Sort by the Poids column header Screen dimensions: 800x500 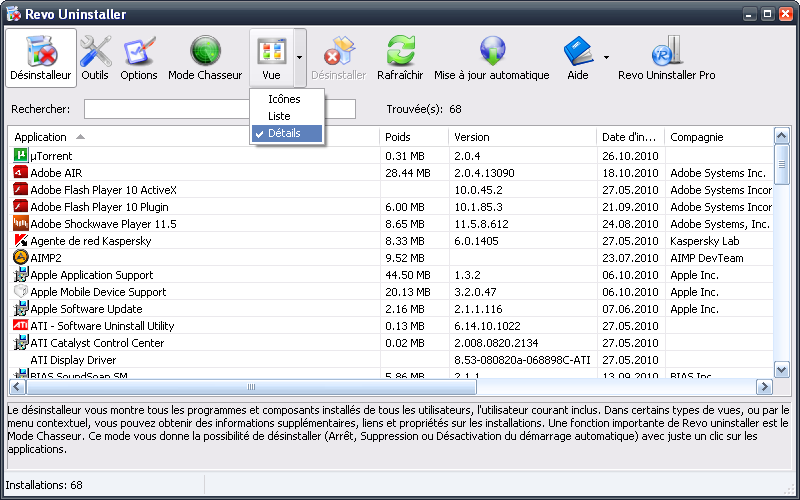click(414, 137)
